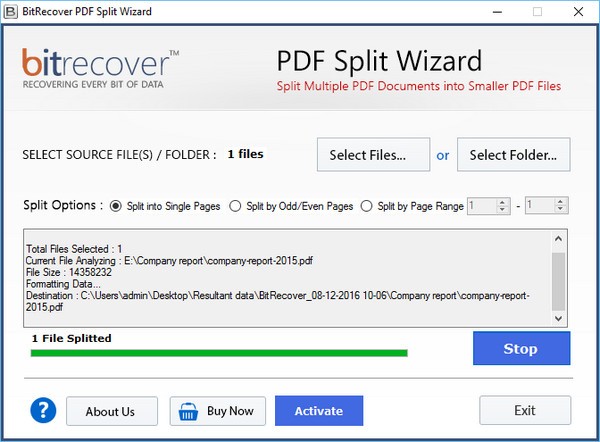Click the green progress bar
This screenshot has width=600, height=442.
pos(219,353)
